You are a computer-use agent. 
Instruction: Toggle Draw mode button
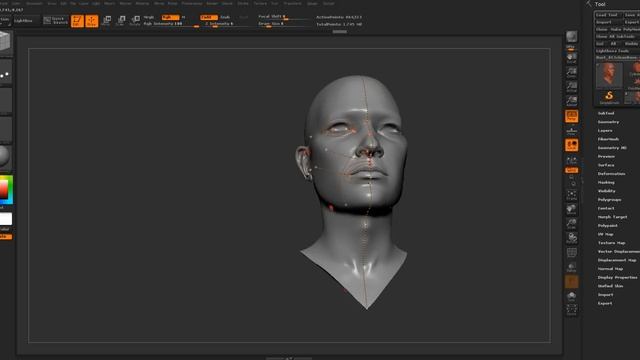[x=92, y=21]
